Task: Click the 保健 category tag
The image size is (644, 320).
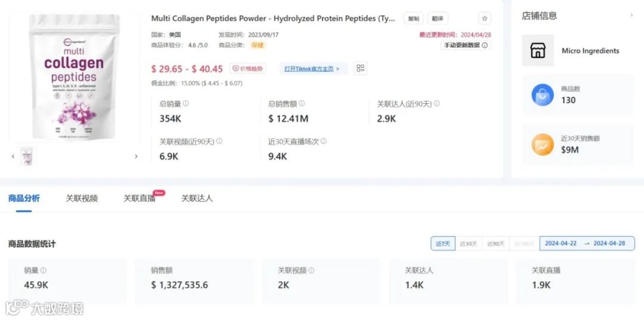Action: pyautogui.click(x=258, y=45)
